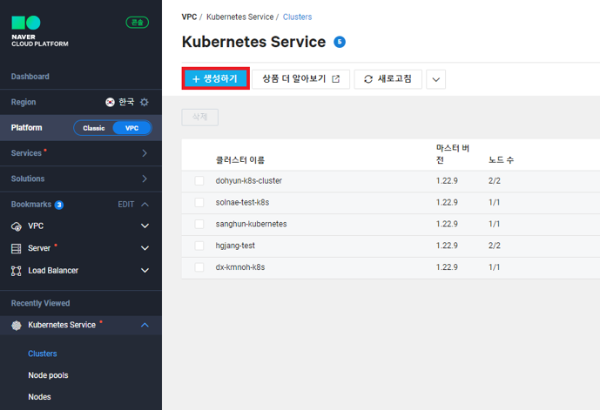
Task: Click the Kubernetes Service wheel icon
Action: [16, 325]
